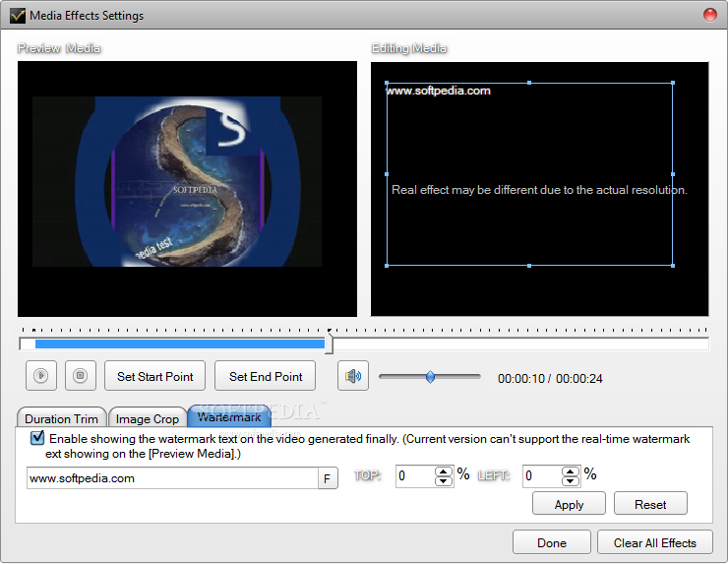
Task: Open font settings with the F button
Action: 328,478
